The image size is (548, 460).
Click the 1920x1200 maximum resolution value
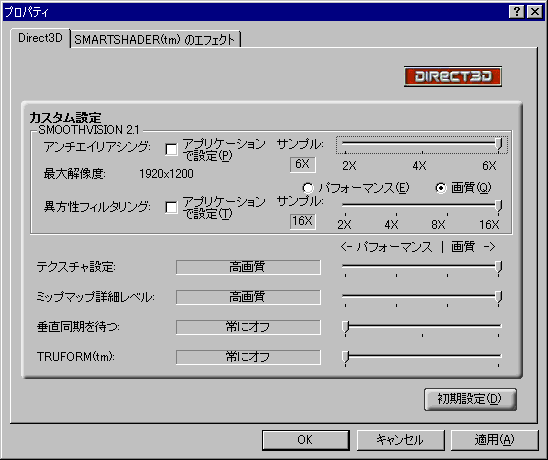166,174
